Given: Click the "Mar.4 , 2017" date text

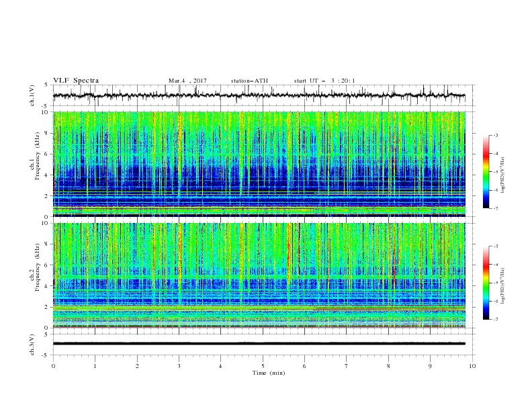Looking at the screenshot, I should pos(187,81).
